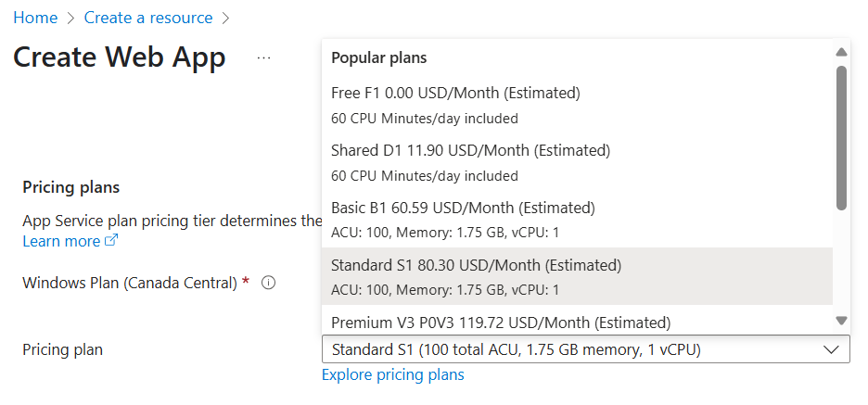Click the Popular plans group header

[x=379, y=57]
